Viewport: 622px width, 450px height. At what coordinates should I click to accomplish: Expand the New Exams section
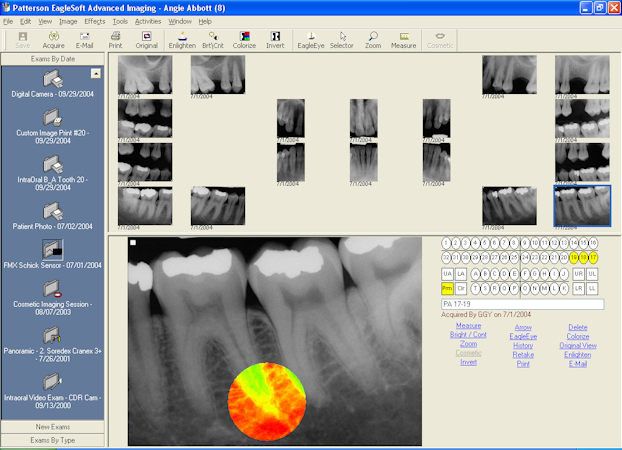point(53,427)
